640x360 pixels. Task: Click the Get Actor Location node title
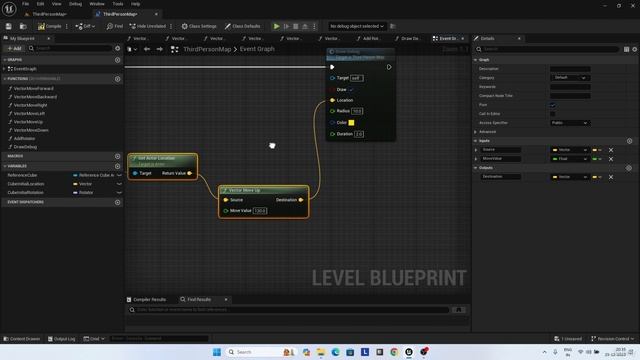point(156,158)
